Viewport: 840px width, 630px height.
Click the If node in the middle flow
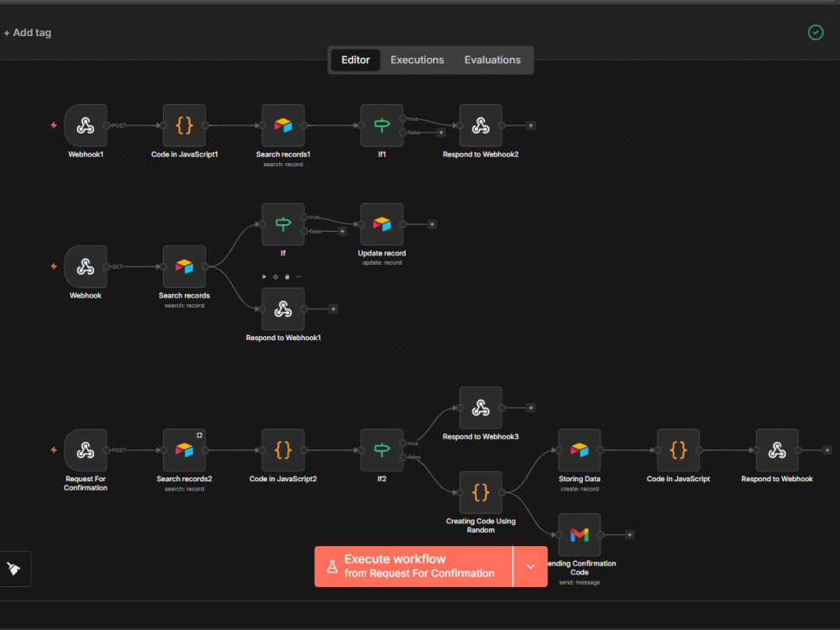(283, 224)
